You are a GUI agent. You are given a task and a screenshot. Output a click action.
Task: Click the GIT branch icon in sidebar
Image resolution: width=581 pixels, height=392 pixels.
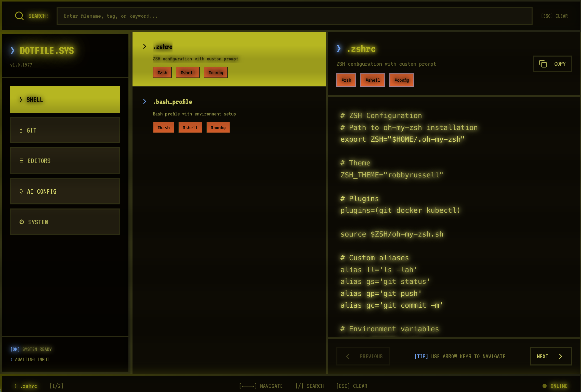click(21, 130)
